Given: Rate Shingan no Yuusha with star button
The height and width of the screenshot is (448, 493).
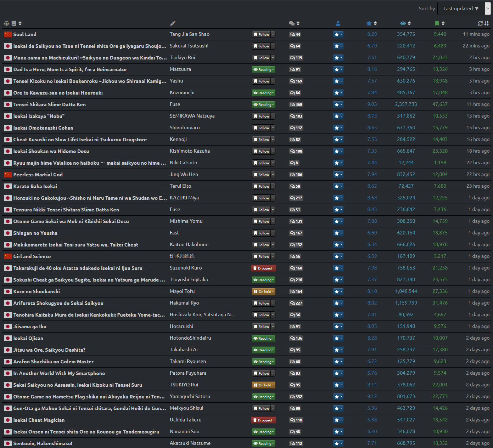Looking at the screenshot, I should coord(338,233).
